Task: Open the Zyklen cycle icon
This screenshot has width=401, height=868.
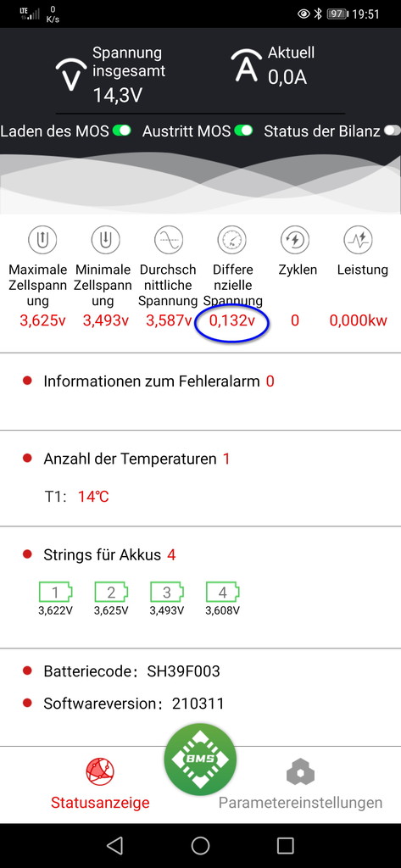Action: [295, 239]
